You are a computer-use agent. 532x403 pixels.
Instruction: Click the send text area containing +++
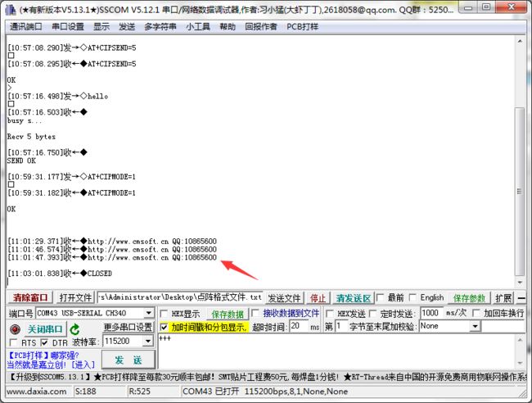[x=336, y=351]
